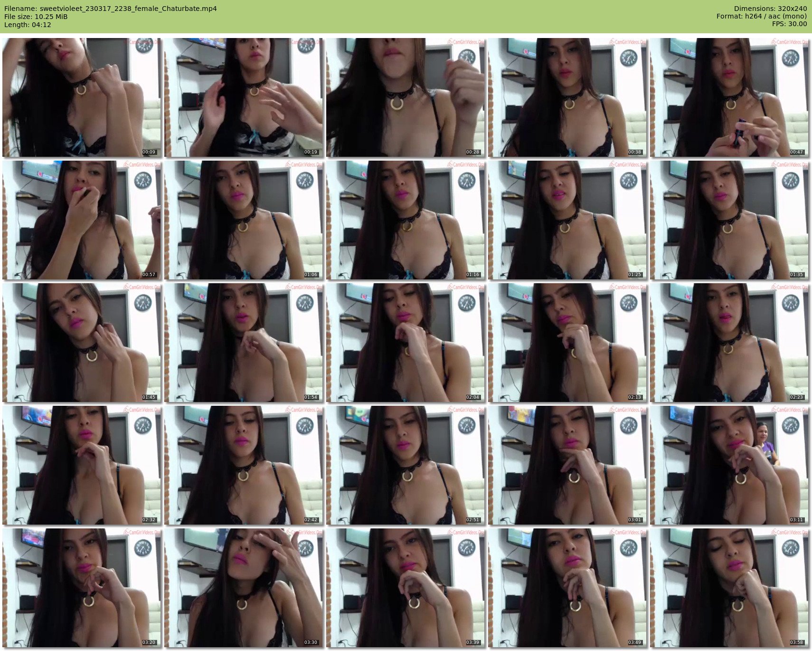Screen dimensions: 812x651
Task: Click the thumbnail at 02:04
Action: pyautogui.click(x=406, y=343)
